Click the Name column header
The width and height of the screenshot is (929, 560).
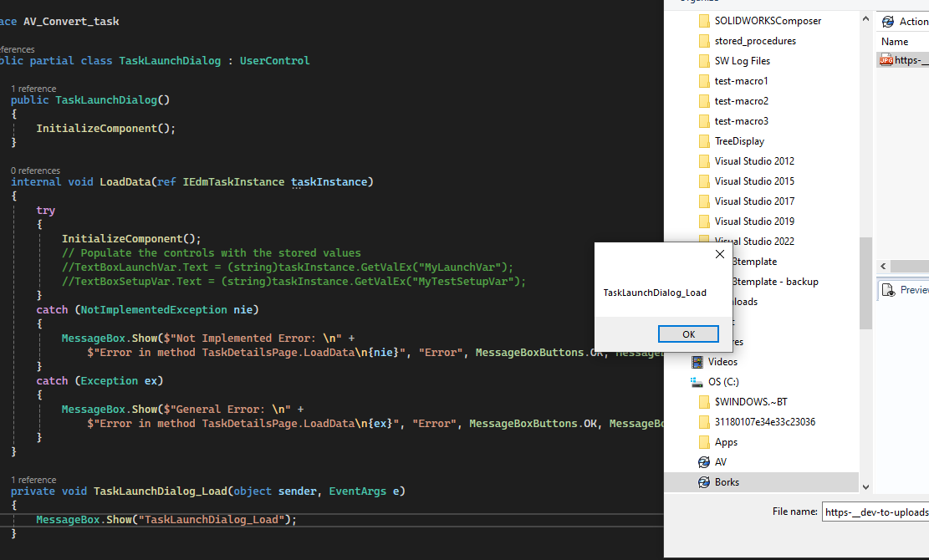[895, 42]
